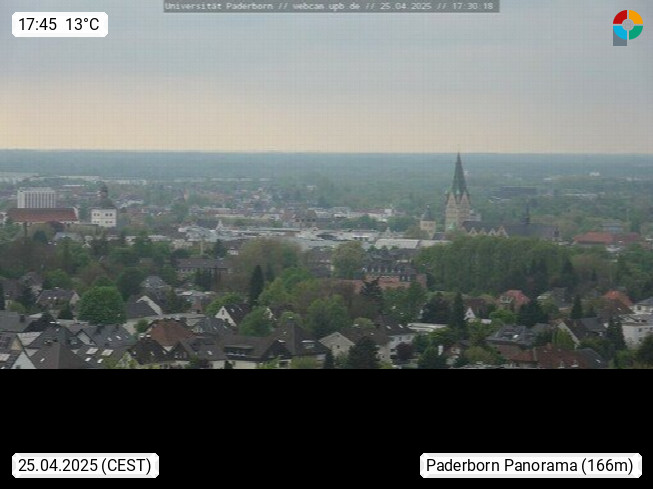Click the webcam panorama image
This screenshot has width=653, height=489.
tap(326, 185)
